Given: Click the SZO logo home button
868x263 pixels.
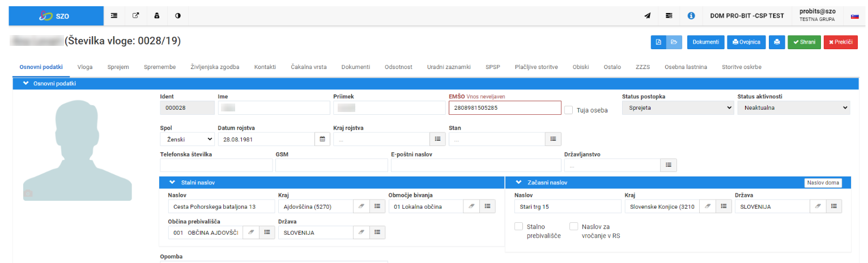Looking at the screenshot, I should click(x=56, y=16).
